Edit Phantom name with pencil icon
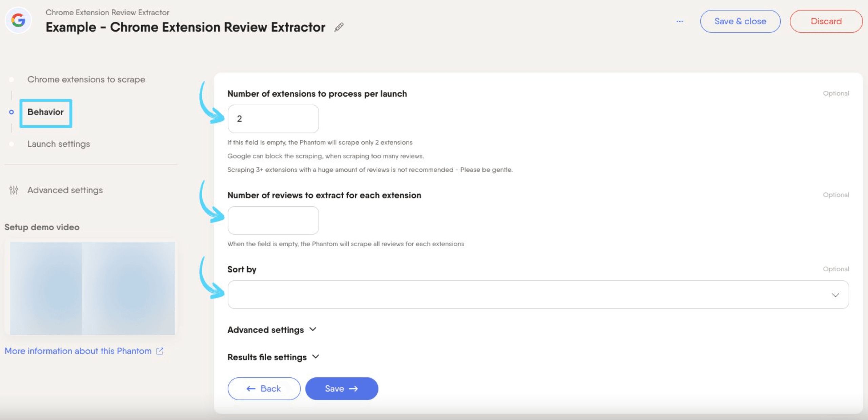Image resolution: width=868 pixels, height=420 pixels. [x=339, y=27]
